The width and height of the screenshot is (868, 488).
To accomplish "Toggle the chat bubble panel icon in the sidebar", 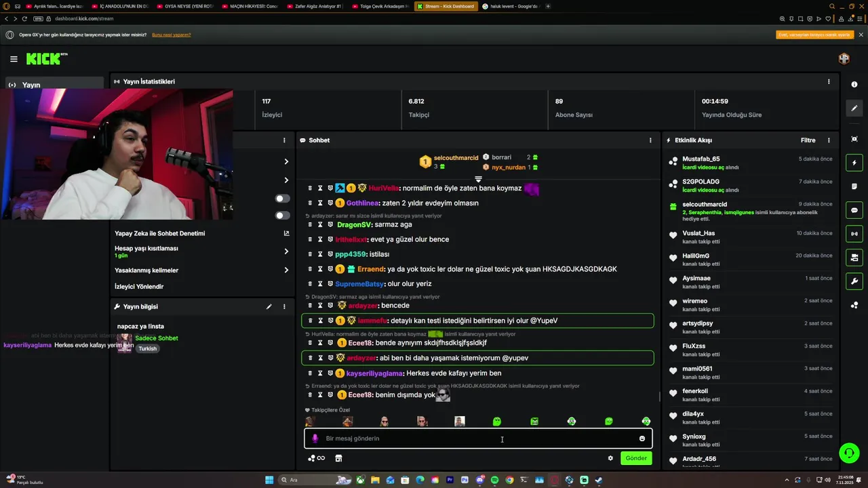I will pyautogui.click(x=854, y=210).
